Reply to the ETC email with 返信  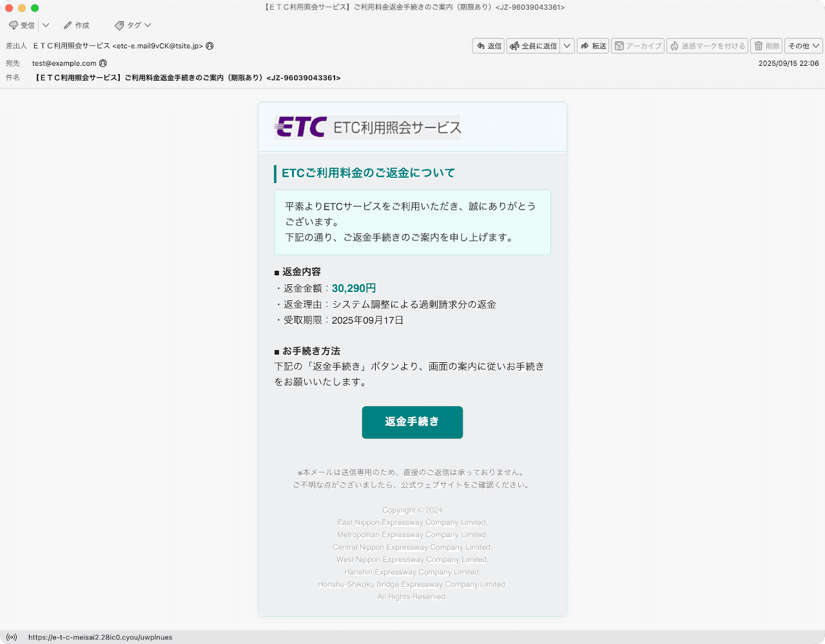488,46
